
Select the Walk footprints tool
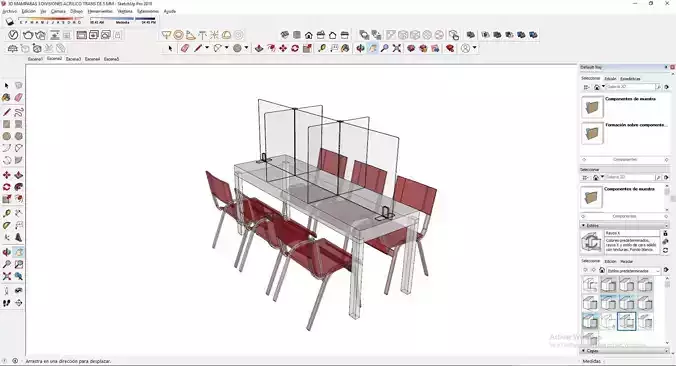6,303
